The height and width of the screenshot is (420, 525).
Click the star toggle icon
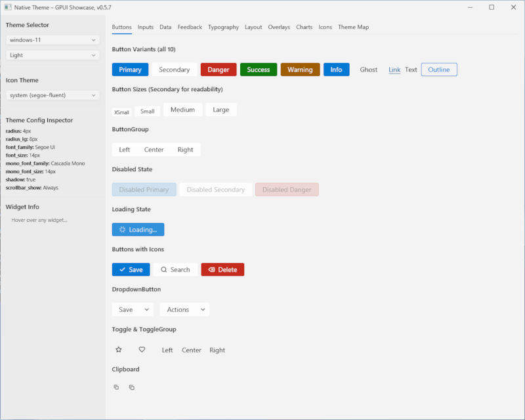(x=119, y=350)
